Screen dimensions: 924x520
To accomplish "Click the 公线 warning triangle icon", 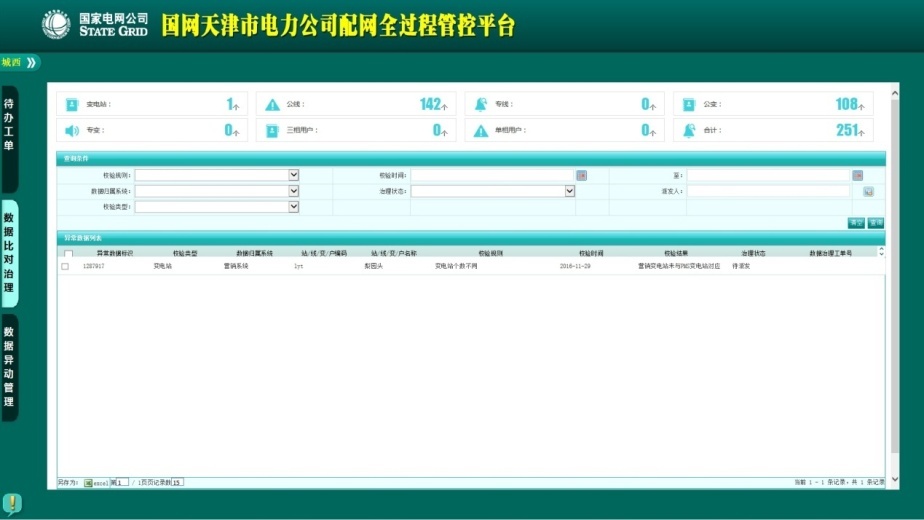I will point(272,104).
